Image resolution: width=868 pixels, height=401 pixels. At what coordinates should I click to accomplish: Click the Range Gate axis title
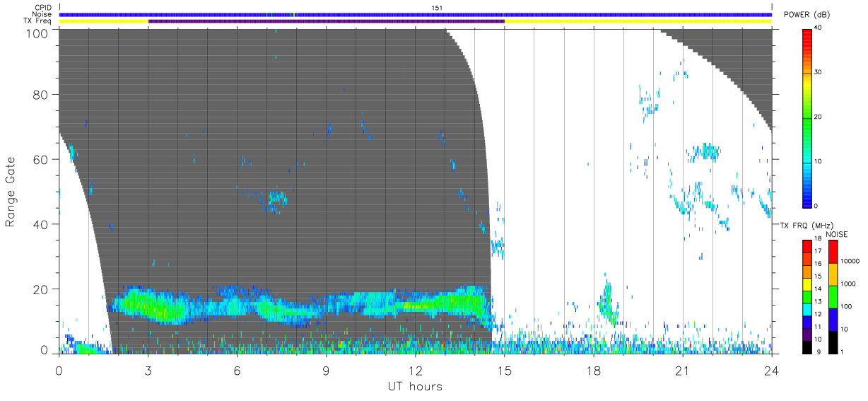(x=11, y=192)
